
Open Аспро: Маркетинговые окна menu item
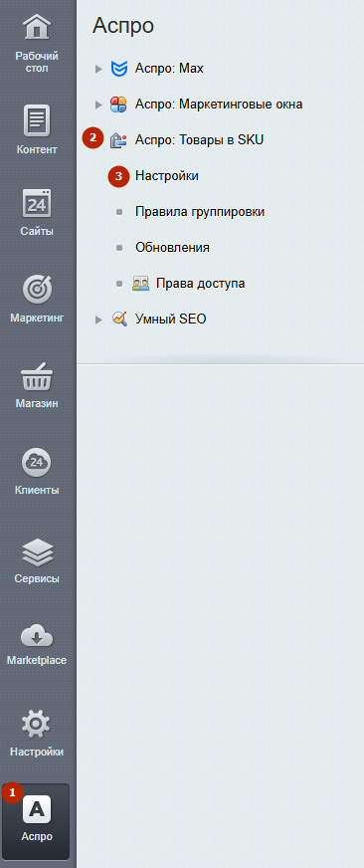219,105
